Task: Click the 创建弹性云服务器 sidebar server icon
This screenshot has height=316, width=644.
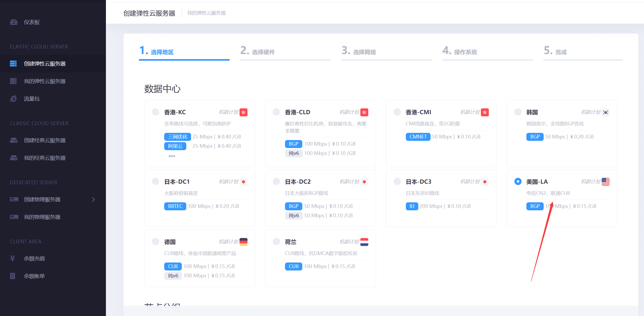Action: (x=13, y=64)
